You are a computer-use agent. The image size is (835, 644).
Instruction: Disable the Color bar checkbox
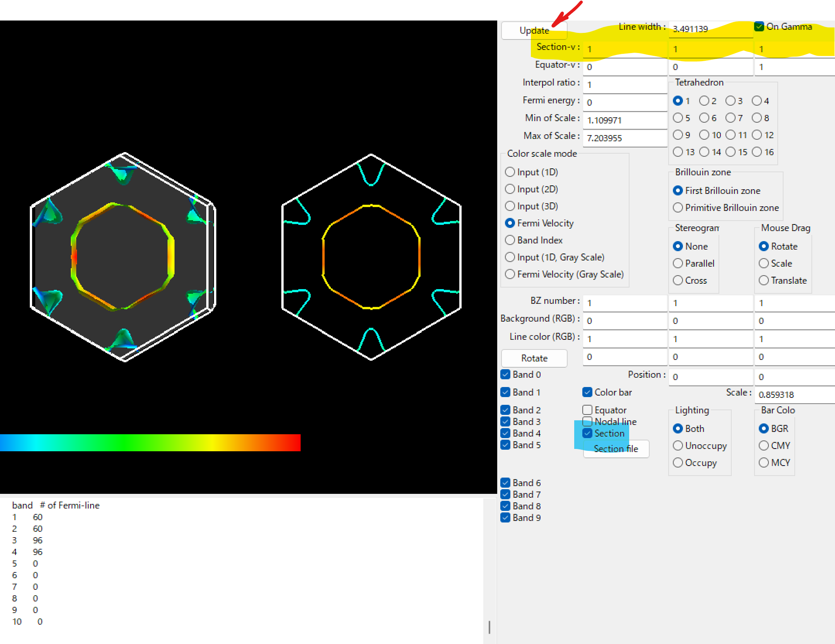[x=587, y=392]
